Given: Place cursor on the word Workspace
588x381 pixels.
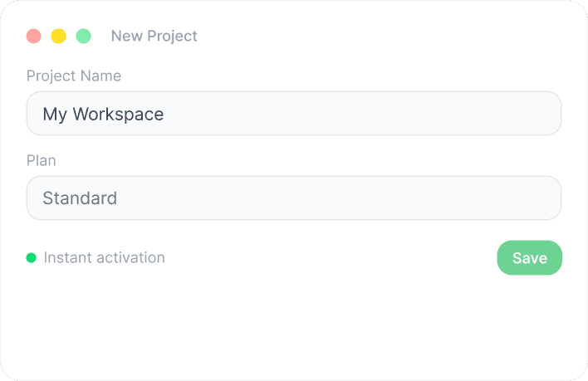Looking at the screenshot, I should tap(118, 114).
